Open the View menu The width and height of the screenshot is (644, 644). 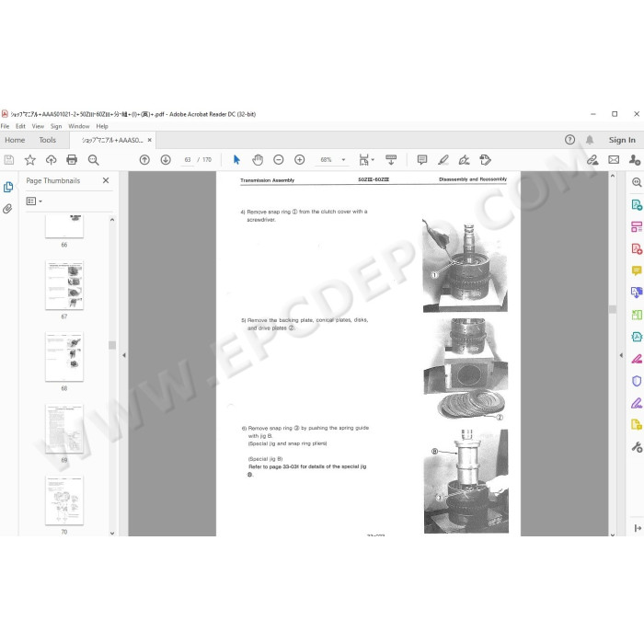point(38,126)
